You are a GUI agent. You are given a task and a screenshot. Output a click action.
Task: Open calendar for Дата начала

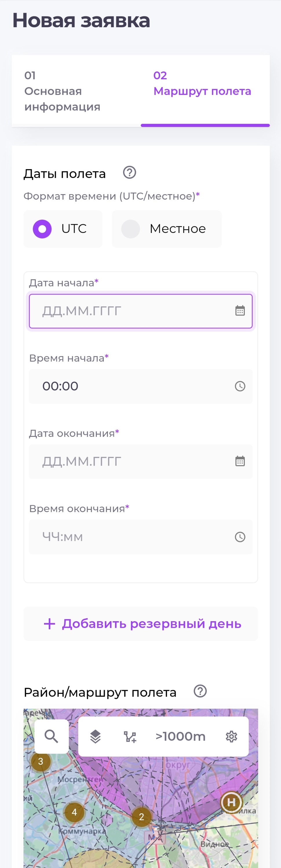240,311
